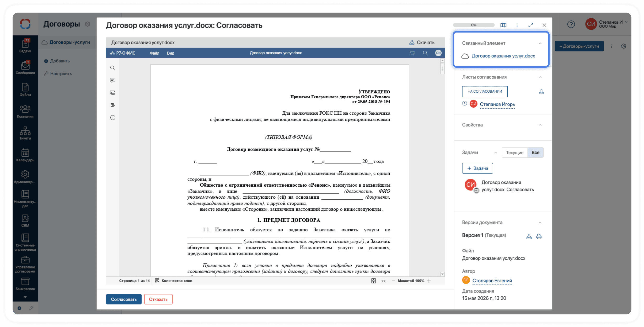Viewport: 644px width, 327px height.
Task: Open the chat panel in the document viewer
Action: (113, 93)
